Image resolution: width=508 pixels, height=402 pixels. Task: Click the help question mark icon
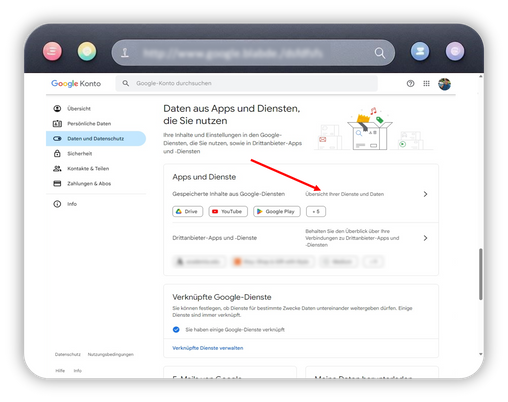click(410, 83)
